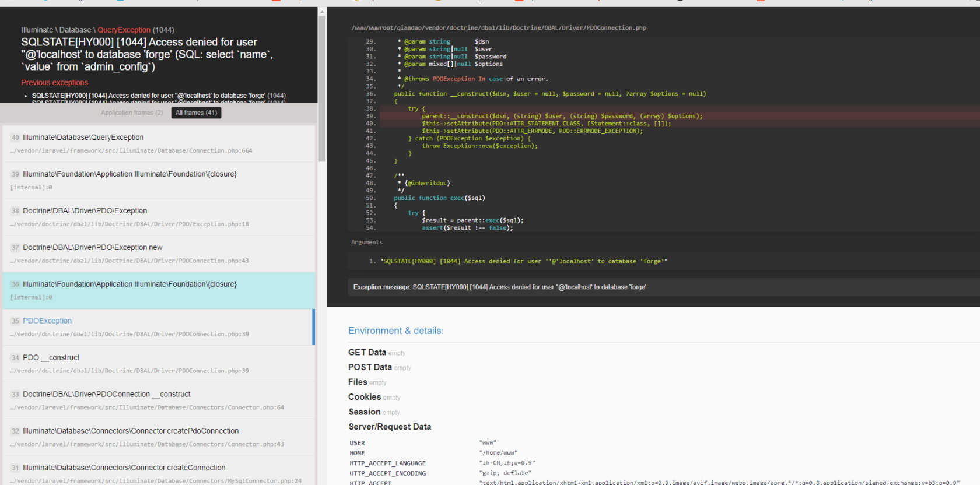Click the POST Data section label
This screenshot has height=485, width=980.
click(x=370, y=367)
